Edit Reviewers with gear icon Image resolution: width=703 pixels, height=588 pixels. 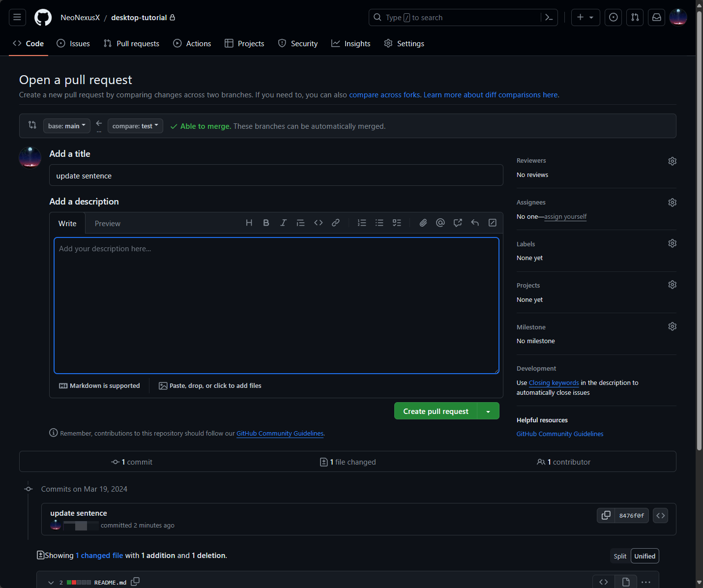tap(672, 161)
